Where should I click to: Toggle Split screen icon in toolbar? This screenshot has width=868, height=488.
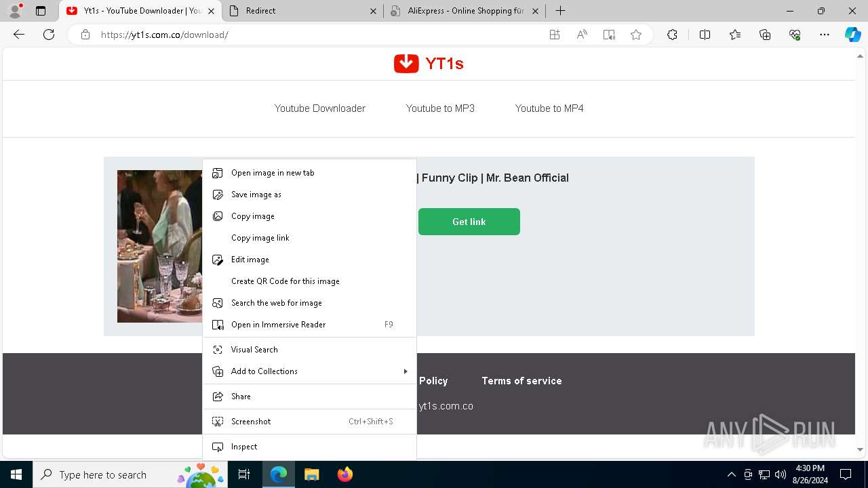pyautogui.click(x=705, y=35)
